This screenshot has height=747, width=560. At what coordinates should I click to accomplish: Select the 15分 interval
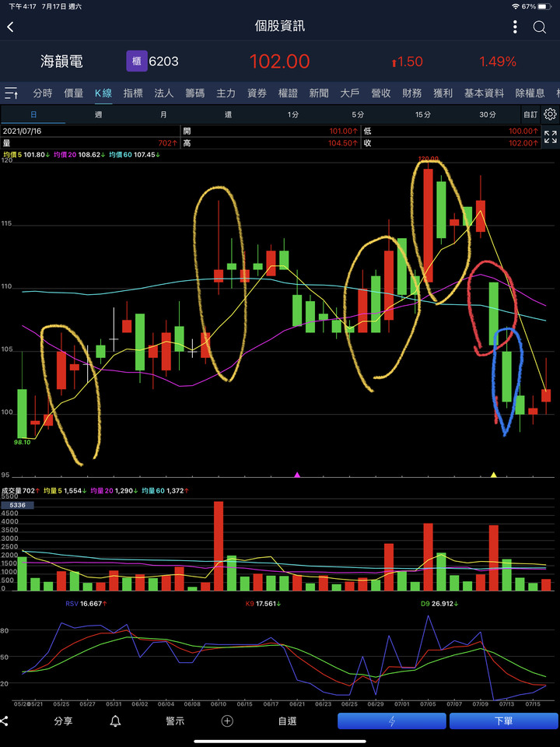coord(422,114)
